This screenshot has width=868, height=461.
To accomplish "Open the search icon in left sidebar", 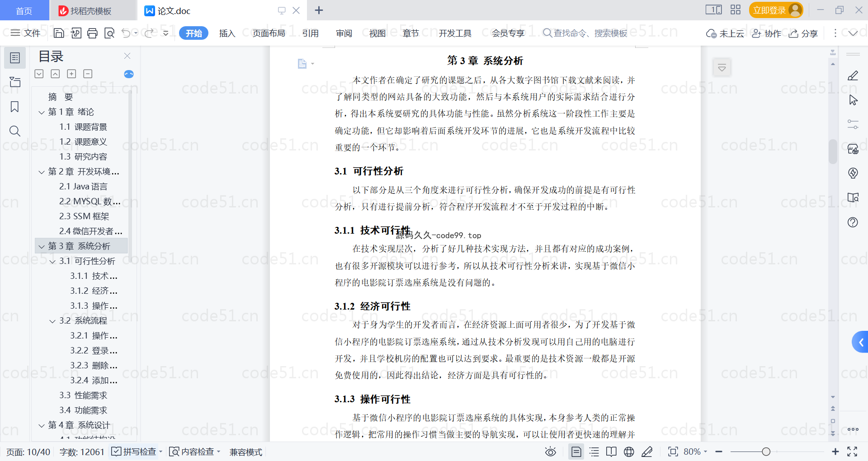I will 15,131.
